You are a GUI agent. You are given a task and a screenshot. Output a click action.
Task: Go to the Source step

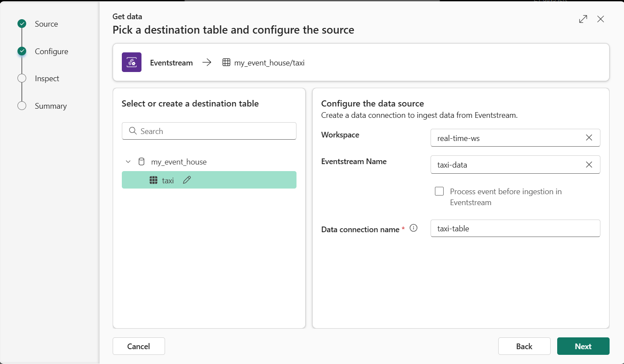[46, 24]
